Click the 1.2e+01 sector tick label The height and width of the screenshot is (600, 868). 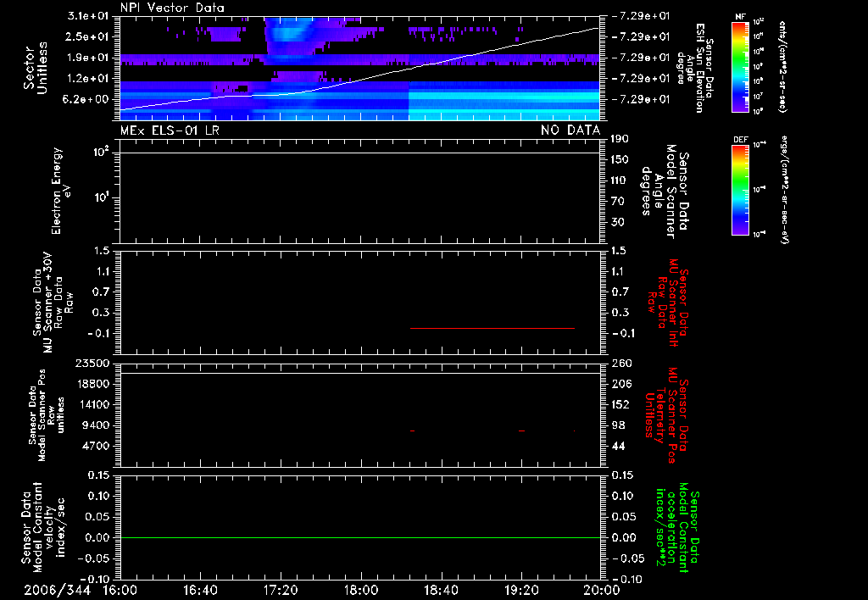pos(88,79)
